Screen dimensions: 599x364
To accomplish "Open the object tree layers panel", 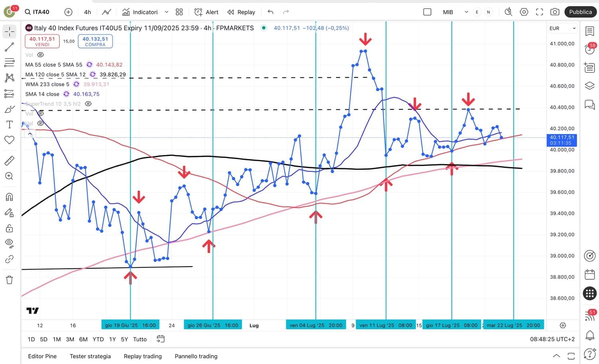I will point(590,86).
